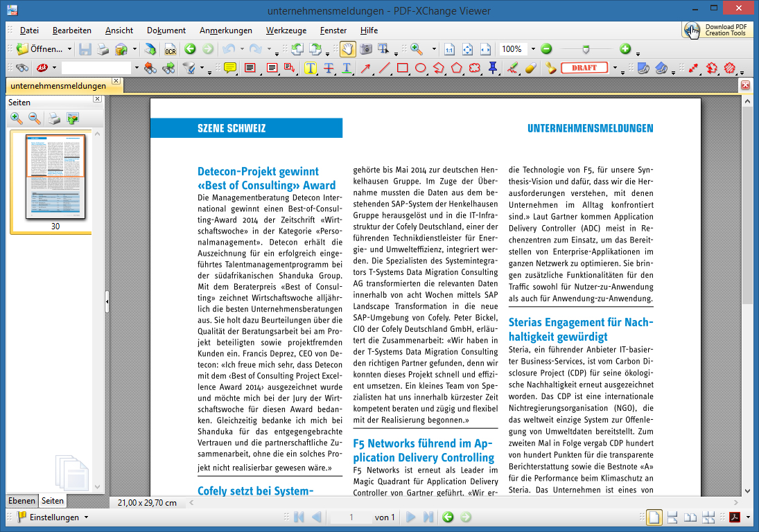Viewport: 759px width, 532px height.
Task: Click the thumbnail panel scroll-down arrow
Action: (x=97, y=486)
